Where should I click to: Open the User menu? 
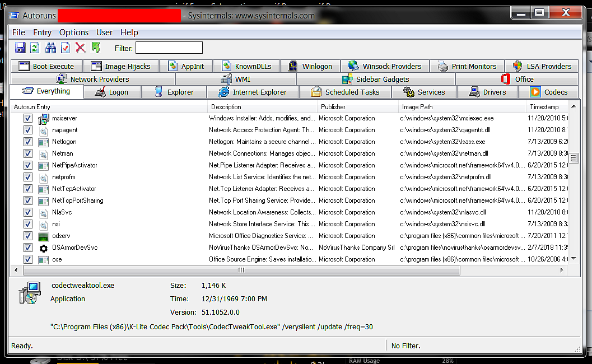(x=104, y=32)
